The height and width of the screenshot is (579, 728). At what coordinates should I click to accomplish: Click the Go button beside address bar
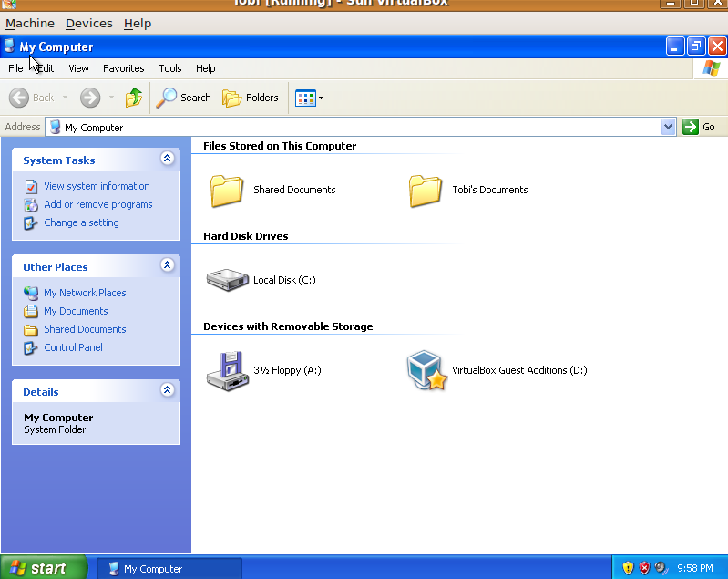pyautogui.click(x=700, y=127)
